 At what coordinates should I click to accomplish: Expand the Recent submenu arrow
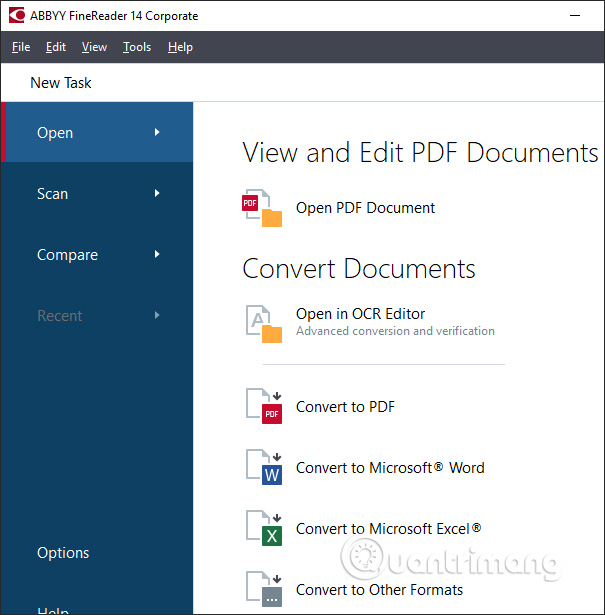[157, 315]
